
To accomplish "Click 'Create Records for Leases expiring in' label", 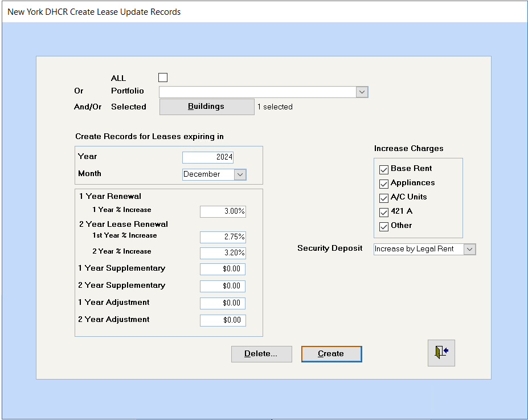I will pyautogui.click(x=149, y=136).
